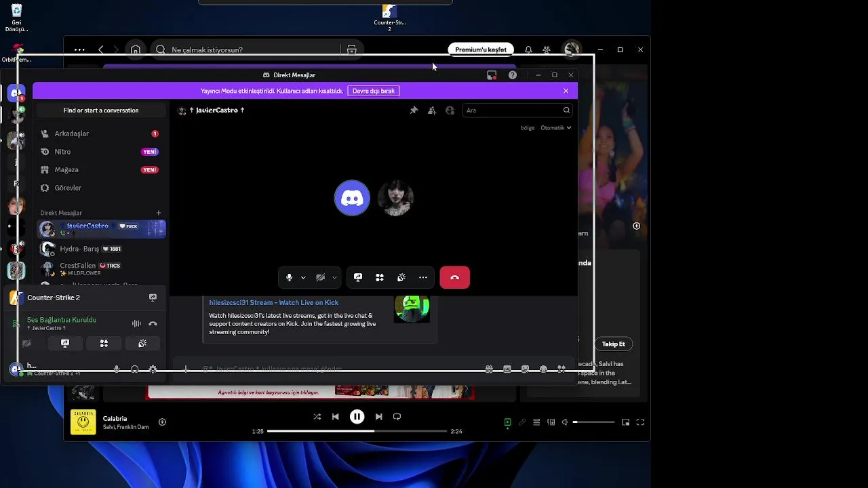Open Mağaza shop page
This screenshot has width=868, height=488.
click(x=101, y=169)
